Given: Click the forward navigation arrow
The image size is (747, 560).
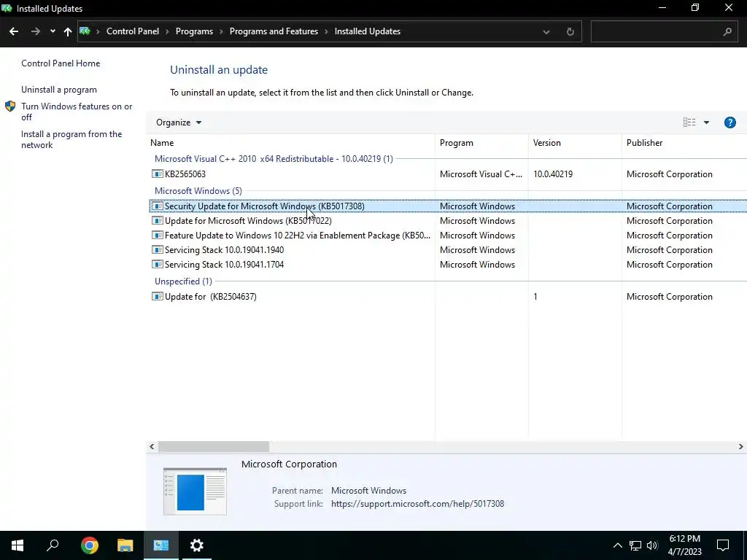Looking at the screenshot, I should 35,31.
